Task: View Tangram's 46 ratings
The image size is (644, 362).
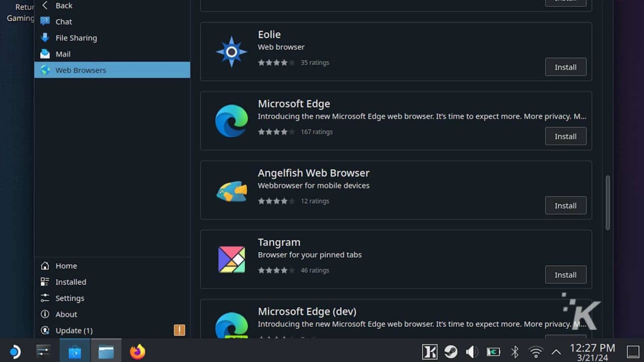Action: [x=315, y=270]
